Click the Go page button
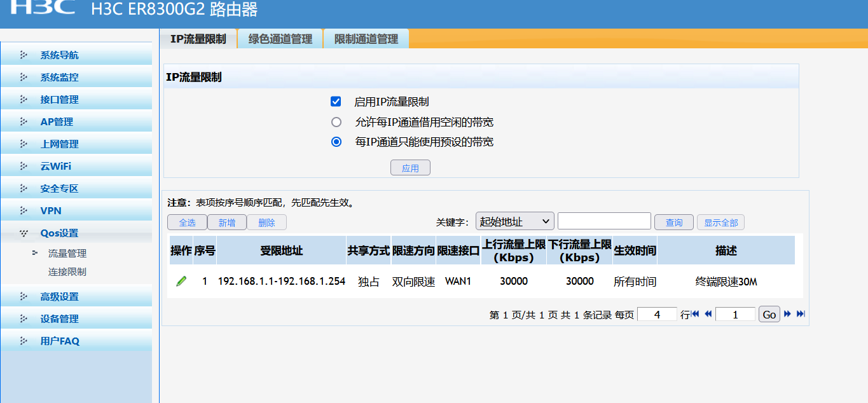Screen dimensions: 868x403 (769, 314)
